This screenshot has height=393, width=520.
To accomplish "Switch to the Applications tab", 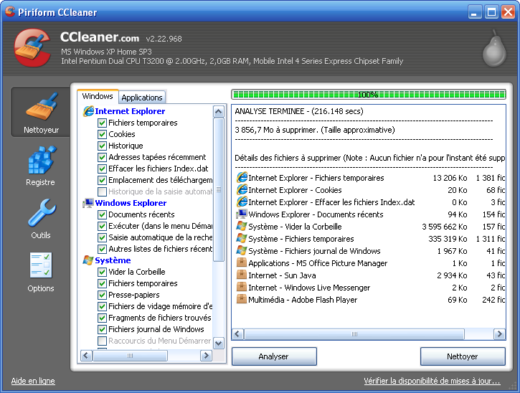I will [x=142, y=97].
